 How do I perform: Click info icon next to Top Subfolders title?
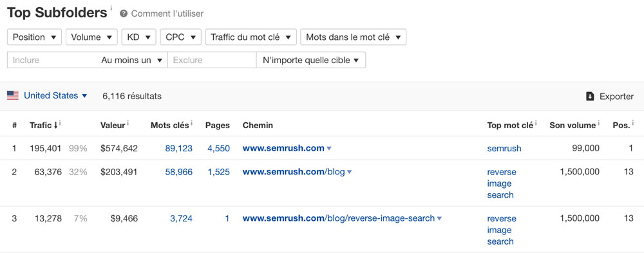pyautogui.click(x=111, y=8)
